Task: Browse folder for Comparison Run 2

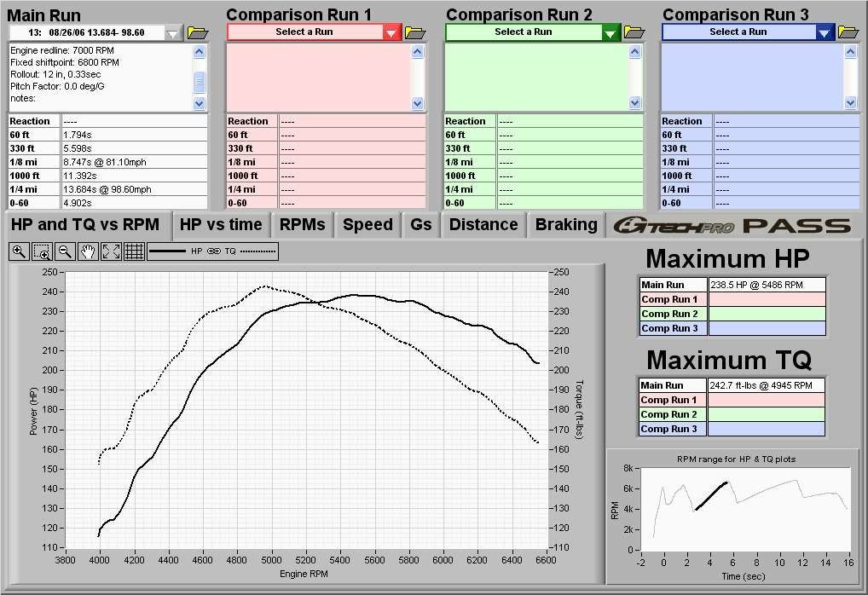Action: (634, 32)
